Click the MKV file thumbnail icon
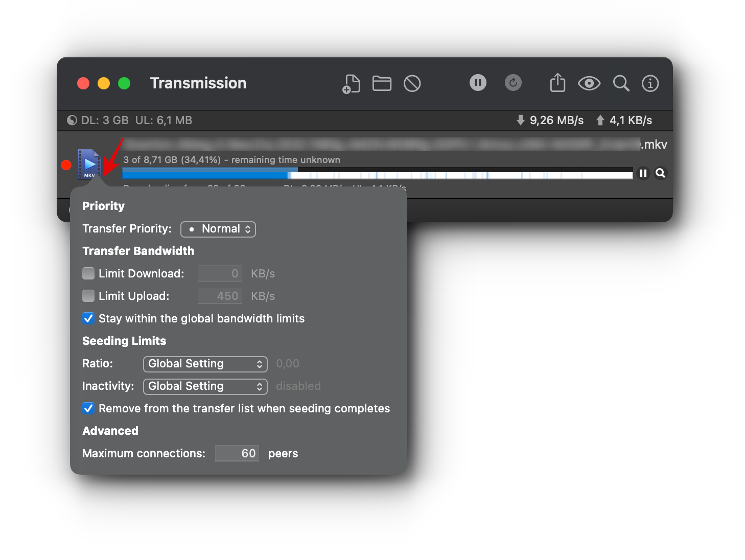Image resolution: width=745 pixels, height=560 pixels. click(x=89, y=165)
